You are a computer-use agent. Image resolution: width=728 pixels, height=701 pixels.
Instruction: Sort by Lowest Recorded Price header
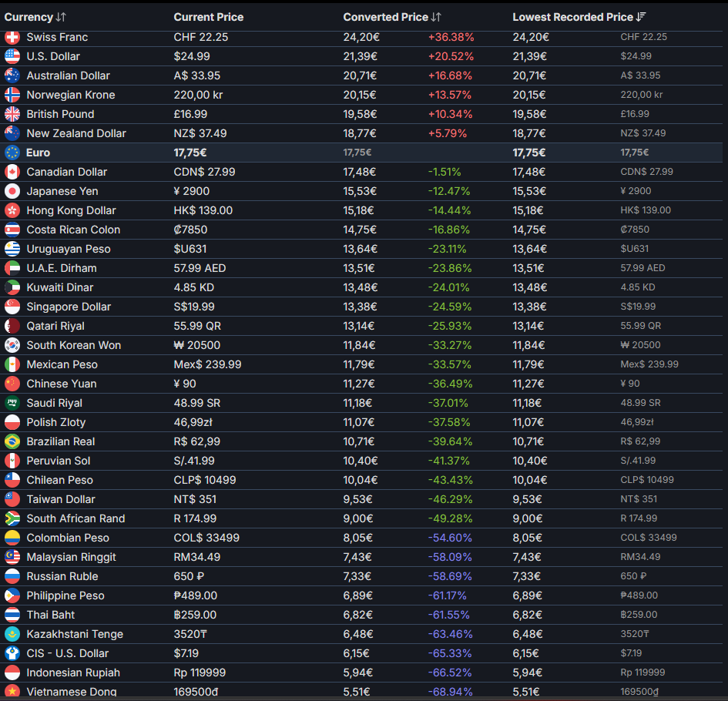tap(579, 17)
